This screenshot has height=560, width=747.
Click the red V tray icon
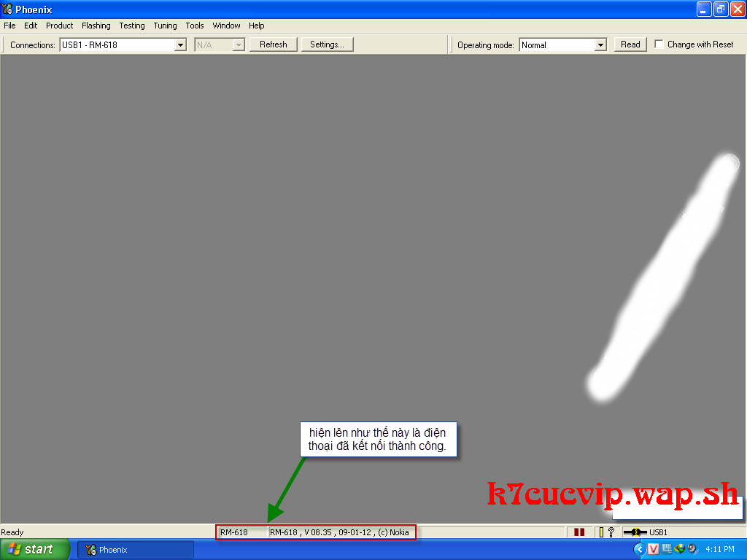point(654,549)
